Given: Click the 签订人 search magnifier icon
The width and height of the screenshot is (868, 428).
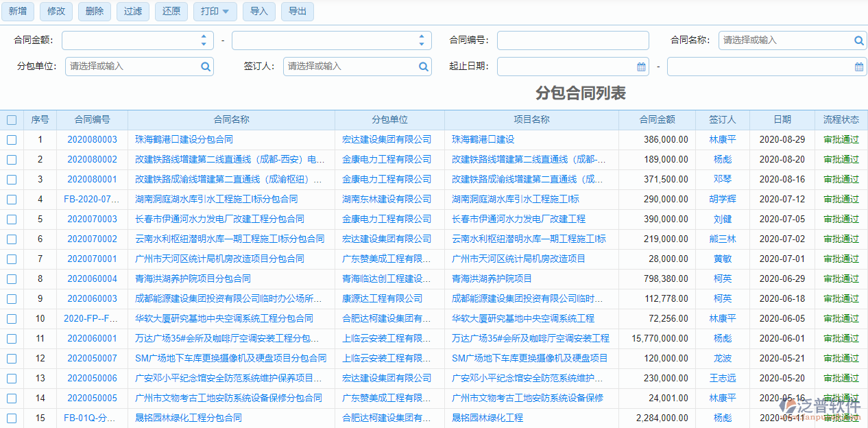Looking at the screenshot, I should (424, 66).
